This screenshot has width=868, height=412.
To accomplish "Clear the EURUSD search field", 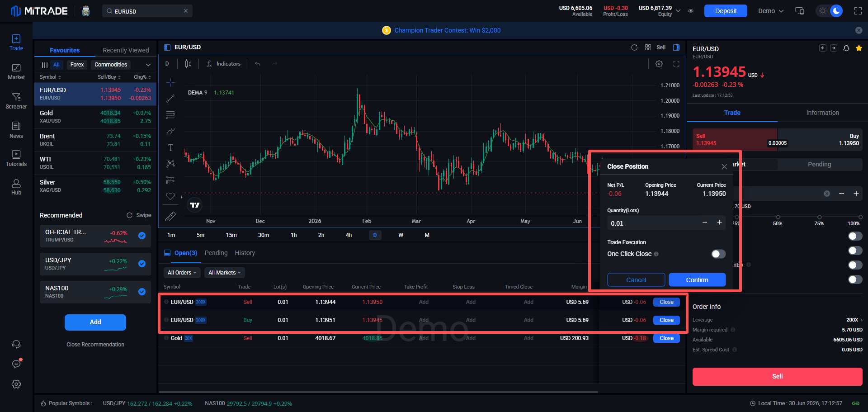I will tap(186, 11).
